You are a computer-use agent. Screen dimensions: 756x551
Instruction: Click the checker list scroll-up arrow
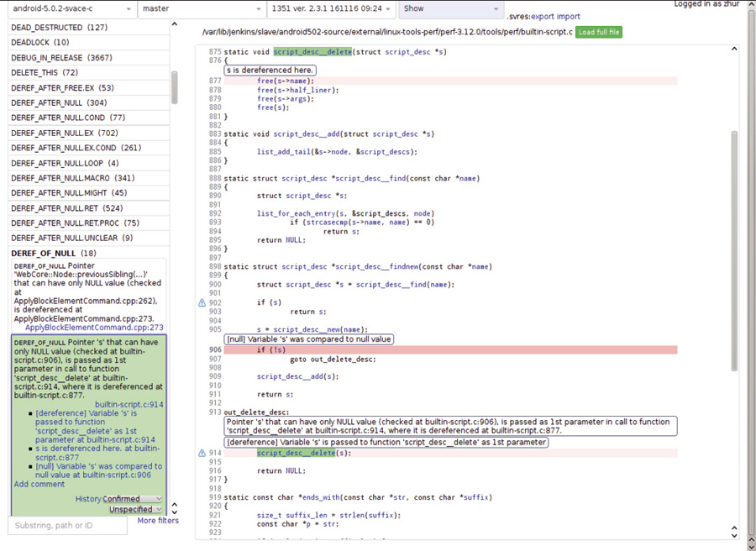point(175,24)
